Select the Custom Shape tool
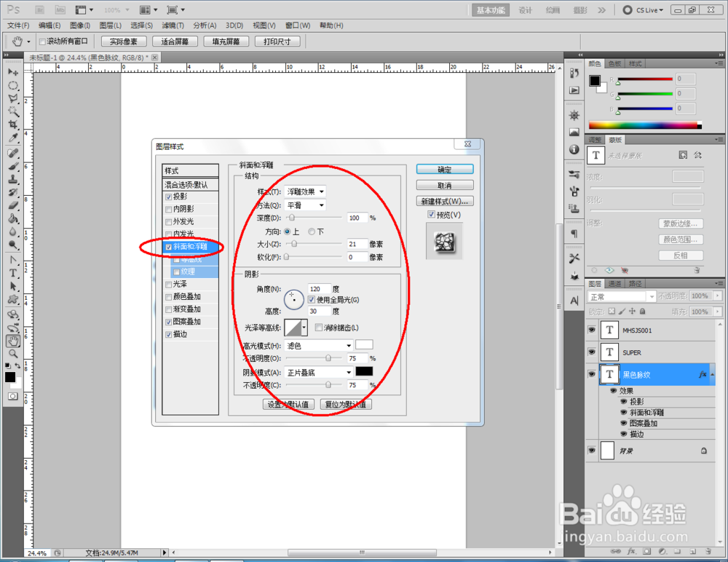Screen dimensions: 728x562 click(x=13, y=299)
